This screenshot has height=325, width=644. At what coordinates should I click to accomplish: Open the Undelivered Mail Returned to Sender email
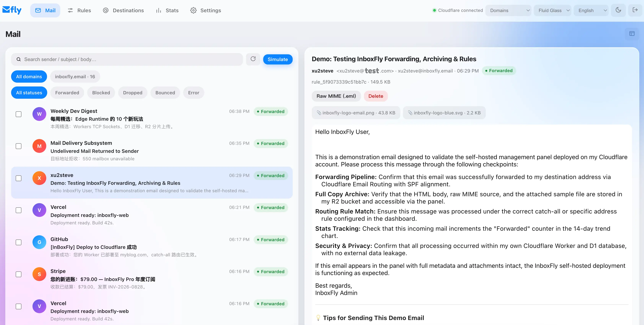coord(152,151)
